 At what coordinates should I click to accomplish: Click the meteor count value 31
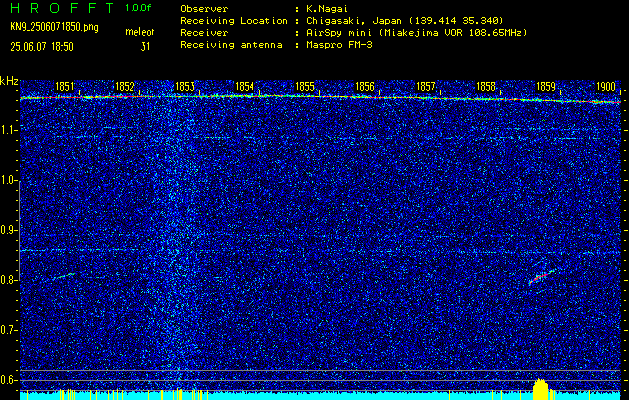(x=145, y=47)
